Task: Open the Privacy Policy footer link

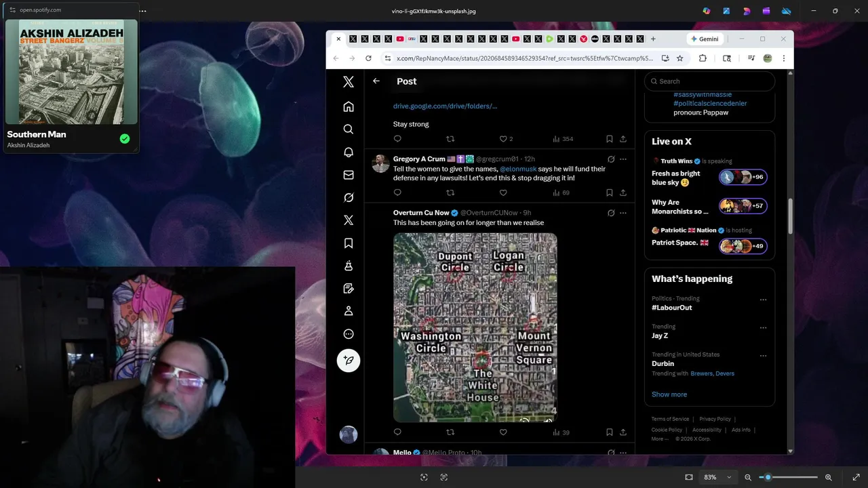Action: [715, 419]
